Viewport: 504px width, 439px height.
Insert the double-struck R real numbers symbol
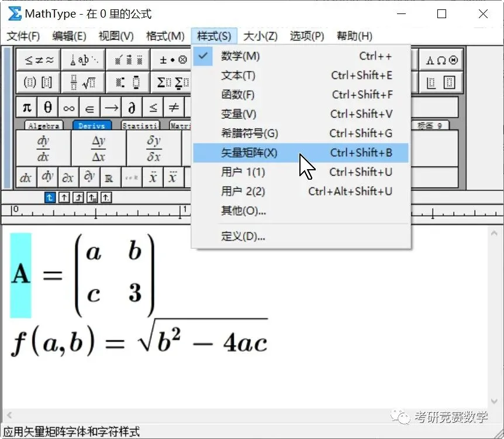point(111,177)
